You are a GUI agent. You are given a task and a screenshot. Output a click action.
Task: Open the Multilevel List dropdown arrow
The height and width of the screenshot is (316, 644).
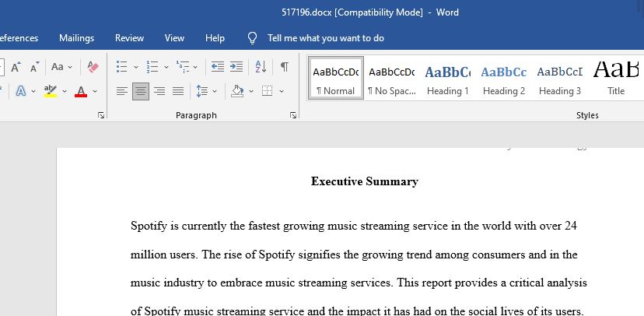coord(195,67)
